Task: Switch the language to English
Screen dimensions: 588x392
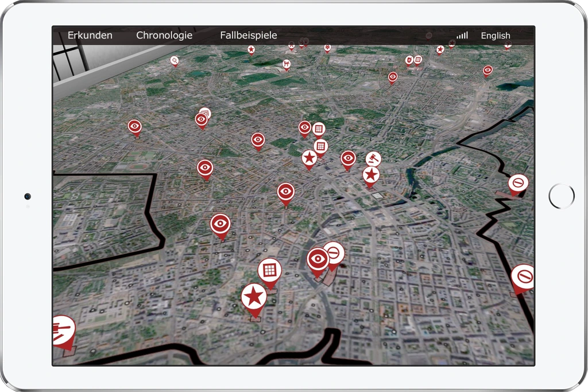Action: 496,35
